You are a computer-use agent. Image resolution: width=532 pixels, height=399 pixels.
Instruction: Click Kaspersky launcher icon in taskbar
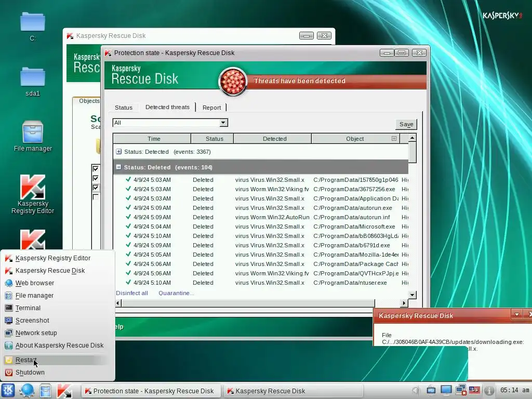coord(64,391)
